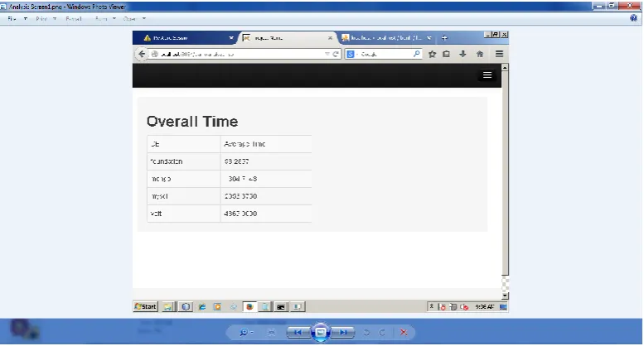
Task: Click the Overall Time heading
Action: point(192,122)
